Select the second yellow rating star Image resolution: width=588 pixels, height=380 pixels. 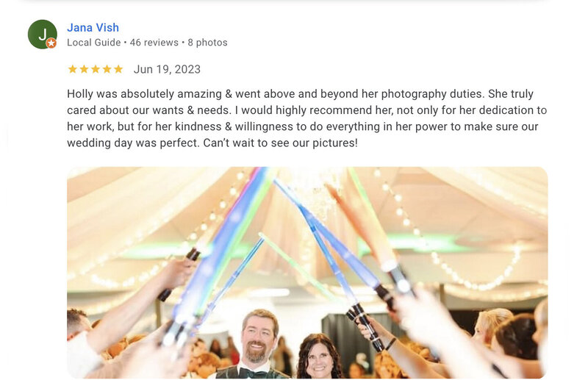tap(84, 69)
